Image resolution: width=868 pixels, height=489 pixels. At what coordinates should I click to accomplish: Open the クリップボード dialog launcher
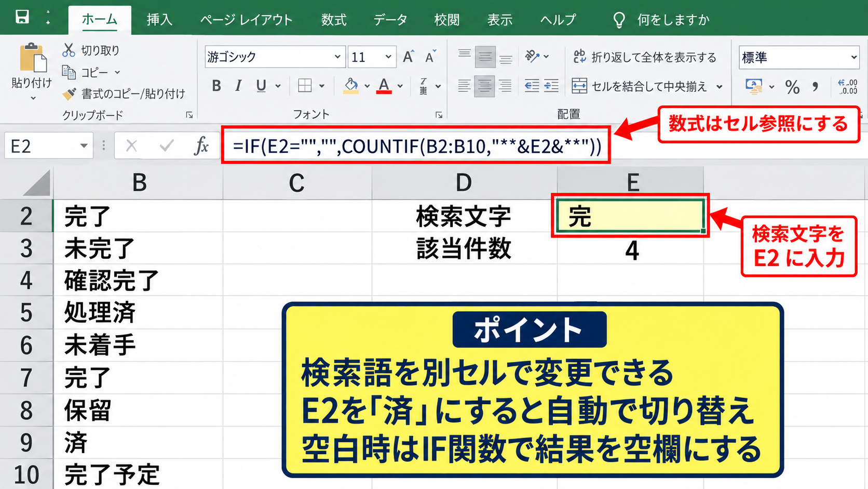(x=189, y=115)
